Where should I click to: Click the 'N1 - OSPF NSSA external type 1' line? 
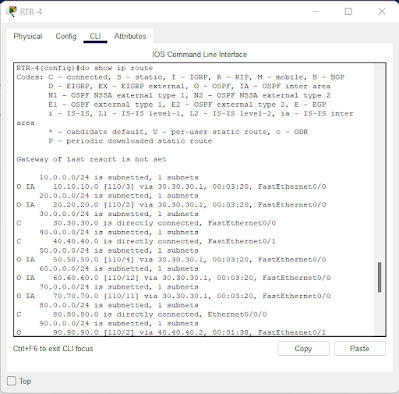click(x=189, y=95)
